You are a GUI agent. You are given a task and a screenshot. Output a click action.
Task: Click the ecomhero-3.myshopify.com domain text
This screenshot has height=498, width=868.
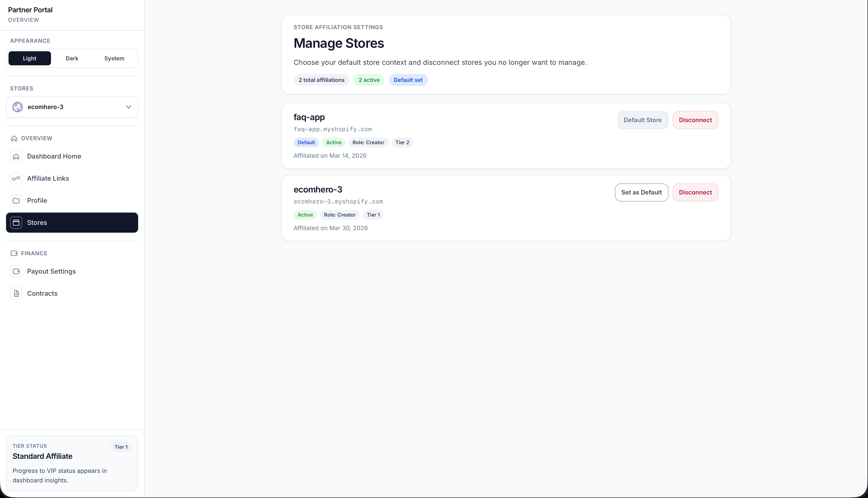pos(338,202)
